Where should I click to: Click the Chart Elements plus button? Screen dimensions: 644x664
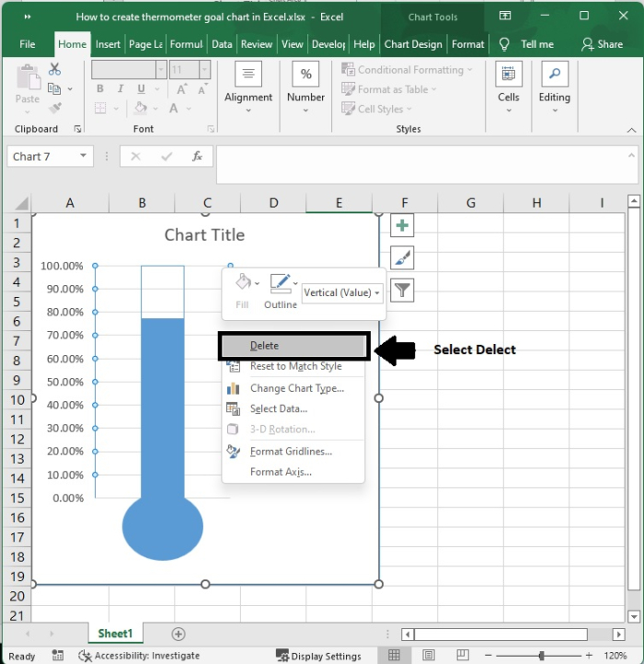402,225
